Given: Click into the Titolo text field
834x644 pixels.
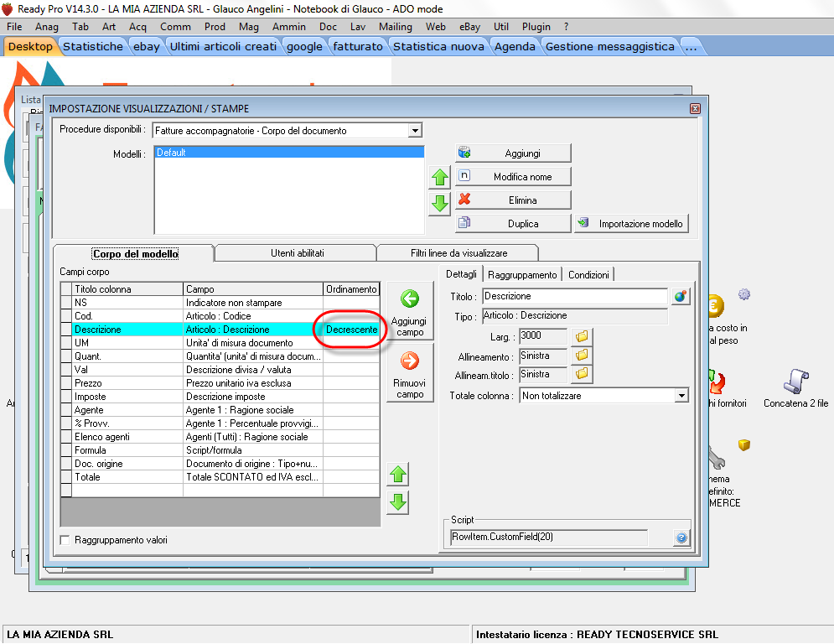Looking at the screenshot, I should tap(574, 297).
